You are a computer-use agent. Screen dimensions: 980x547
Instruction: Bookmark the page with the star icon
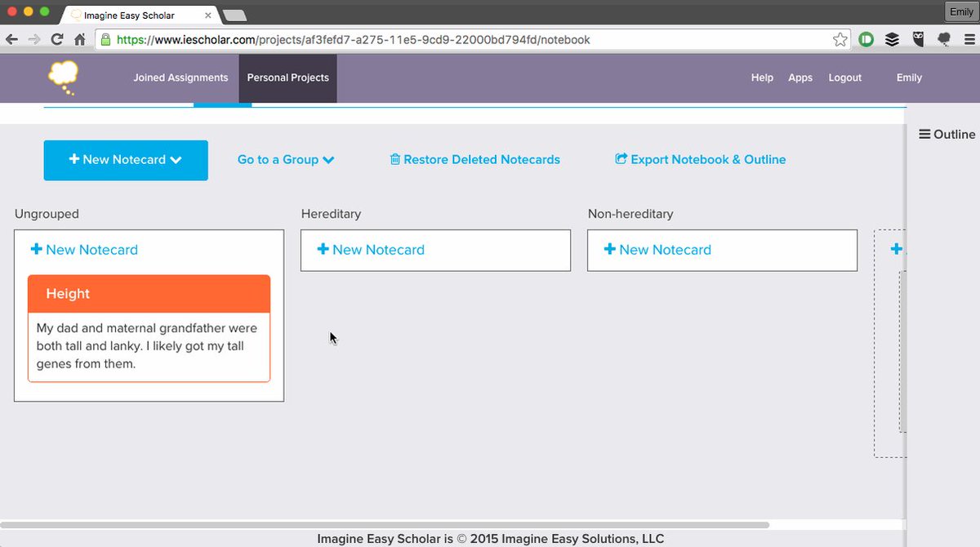(x=840, y=39)
